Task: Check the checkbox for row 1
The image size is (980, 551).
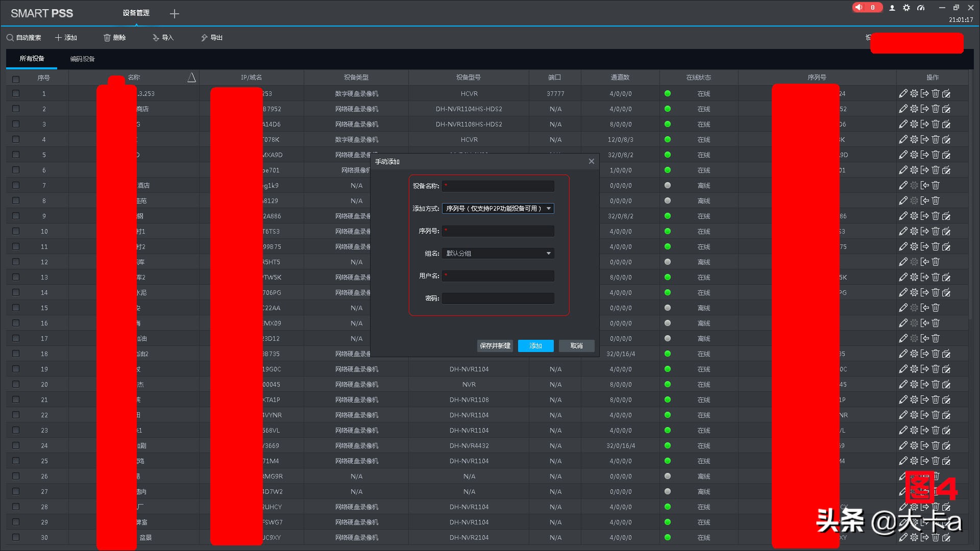Action: [16, 93]
